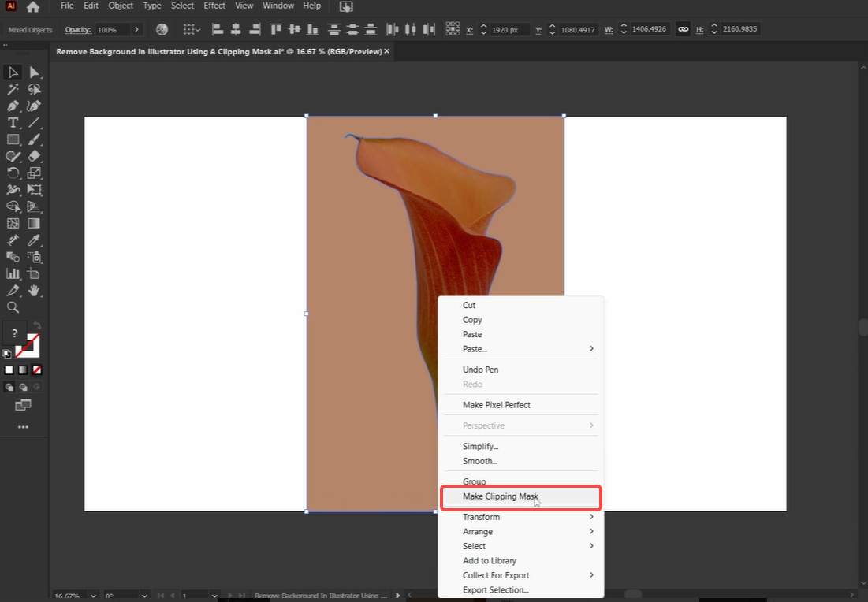Activate the Rotate tool
The height and width of the screenshot is (602, 868).
coord(13,173)
